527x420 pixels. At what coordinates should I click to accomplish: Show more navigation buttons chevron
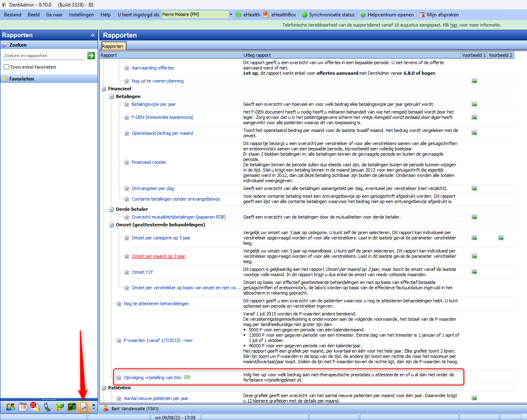[94, 407]
